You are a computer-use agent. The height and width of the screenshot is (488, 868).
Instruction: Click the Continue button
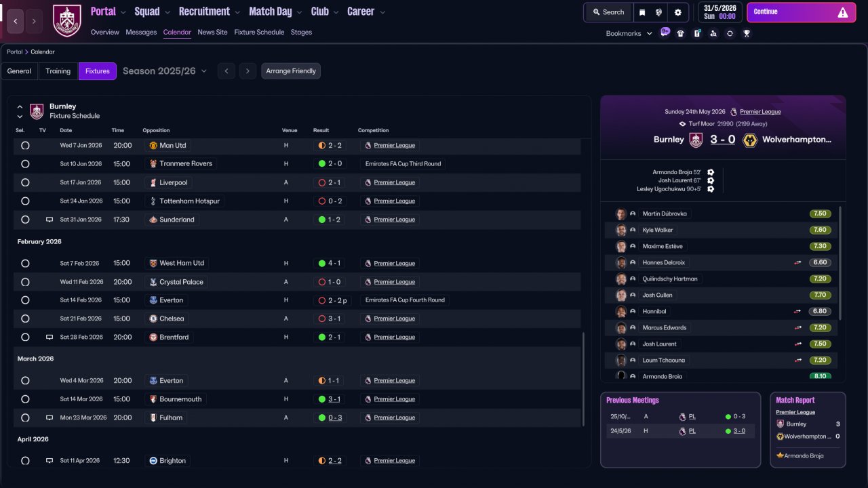point(802,12)
